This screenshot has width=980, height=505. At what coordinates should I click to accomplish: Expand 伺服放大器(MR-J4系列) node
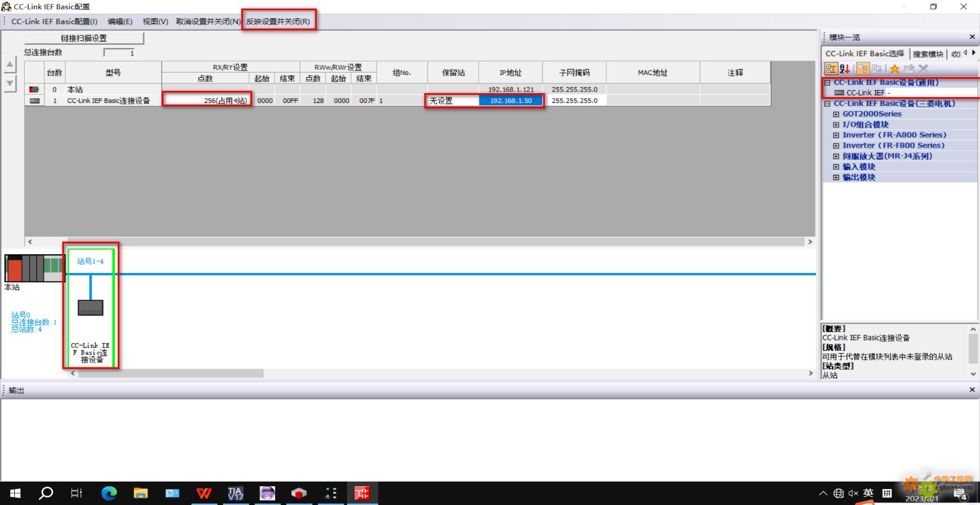point(836,157)
